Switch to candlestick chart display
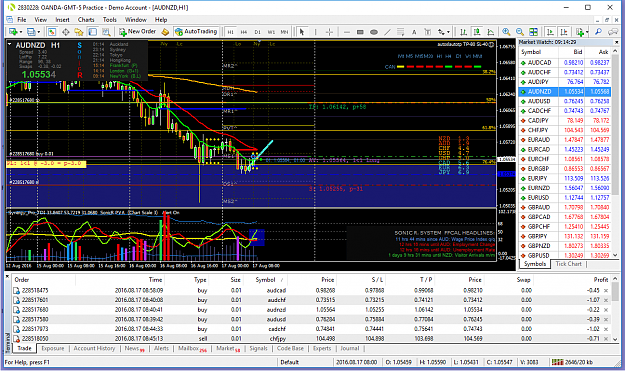This screenshot has width=625, height=371. pos(477,32)
